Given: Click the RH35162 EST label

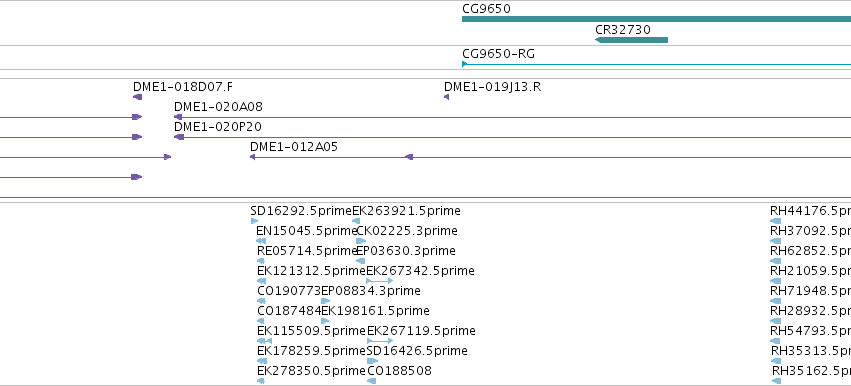Looking at the screenshot, I should (x=811, y=371).
